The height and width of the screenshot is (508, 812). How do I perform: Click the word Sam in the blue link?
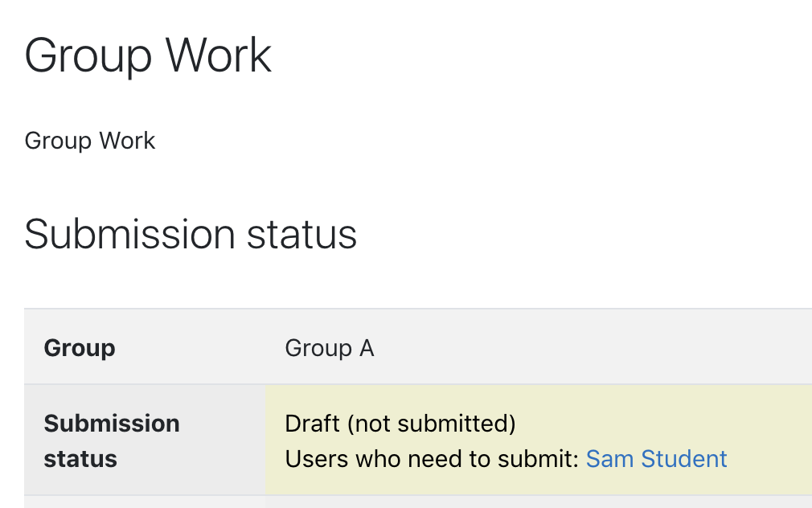click(609, 459)
